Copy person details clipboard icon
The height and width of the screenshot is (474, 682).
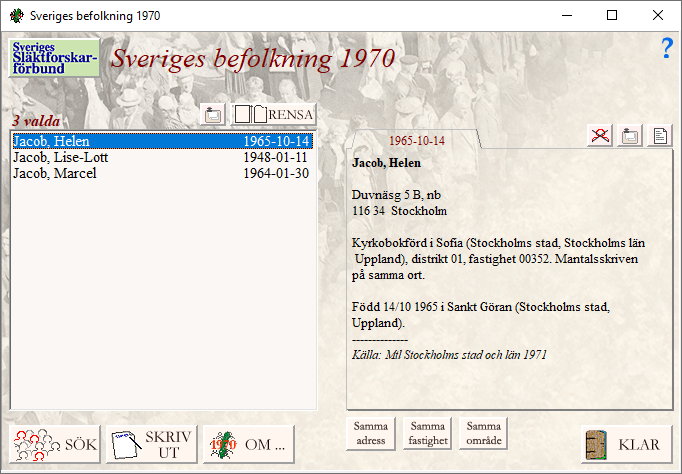(630, 136)
